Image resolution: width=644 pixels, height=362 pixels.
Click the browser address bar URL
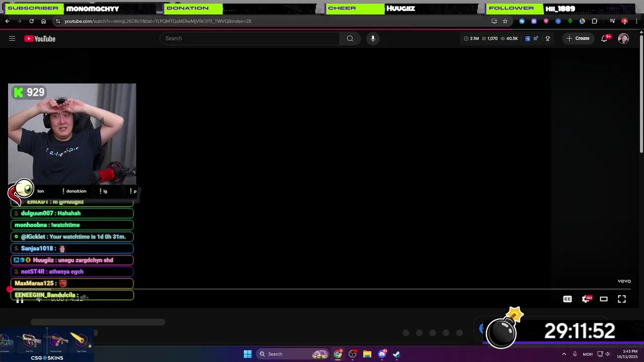pos(157,21)
